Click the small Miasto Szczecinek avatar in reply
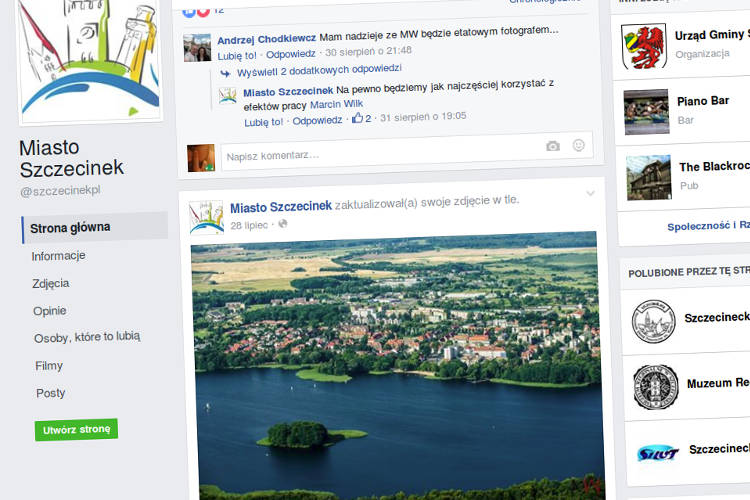Image resolution: width=750 pixels, height=500 pixels. coord(227,96)
